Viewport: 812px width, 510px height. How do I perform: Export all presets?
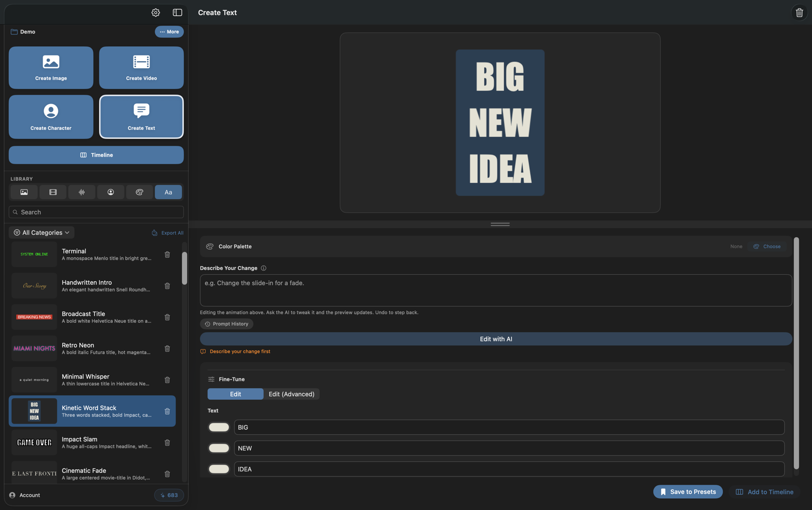point(167,233)
